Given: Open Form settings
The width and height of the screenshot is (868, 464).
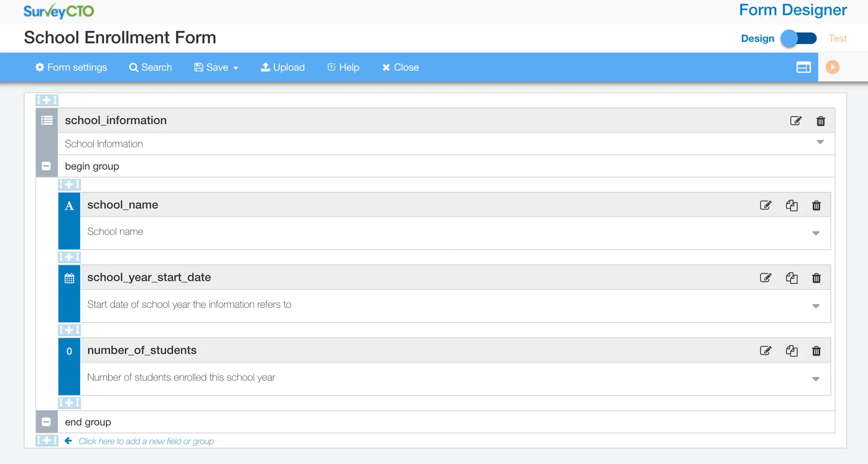Looking at the screenshot, I should [71, 67].
